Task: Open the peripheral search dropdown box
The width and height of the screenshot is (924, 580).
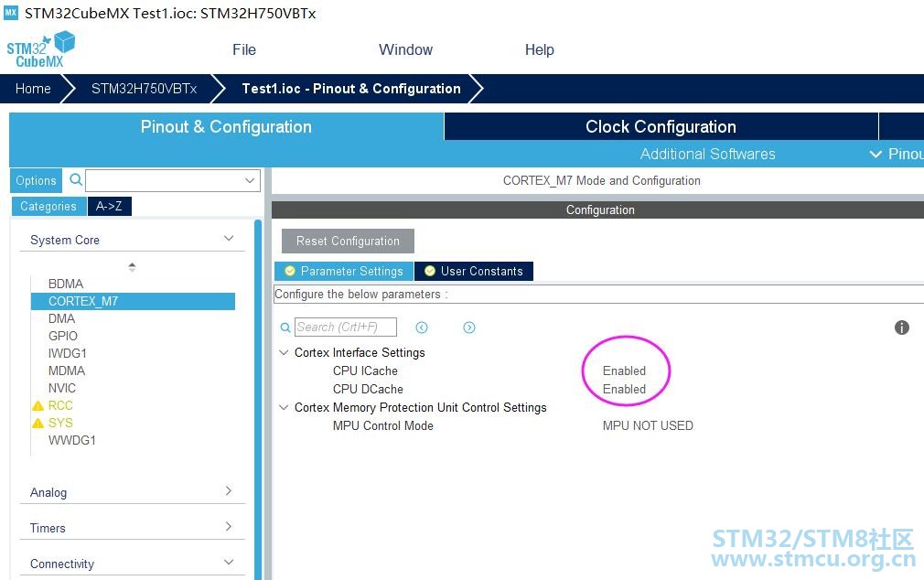Action: (x=173, y=180)
